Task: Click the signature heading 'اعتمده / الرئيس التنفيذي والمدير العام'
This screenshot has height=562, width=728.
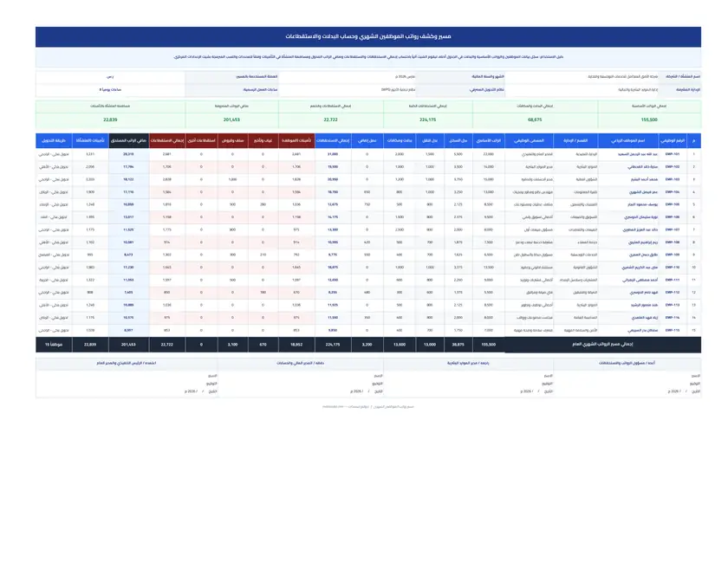Action: coord(127,363)
